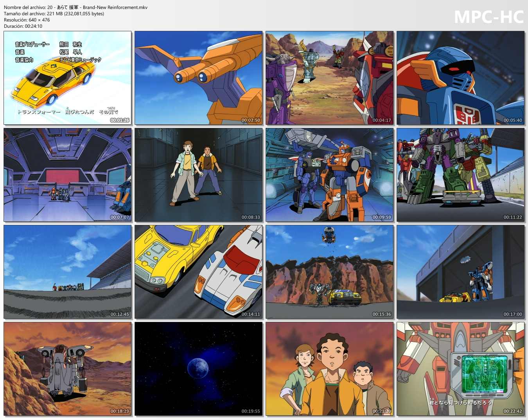Click the file name line 'Nombre del archivo'
This screenshot has width=528, height=420.
(75, 7)
